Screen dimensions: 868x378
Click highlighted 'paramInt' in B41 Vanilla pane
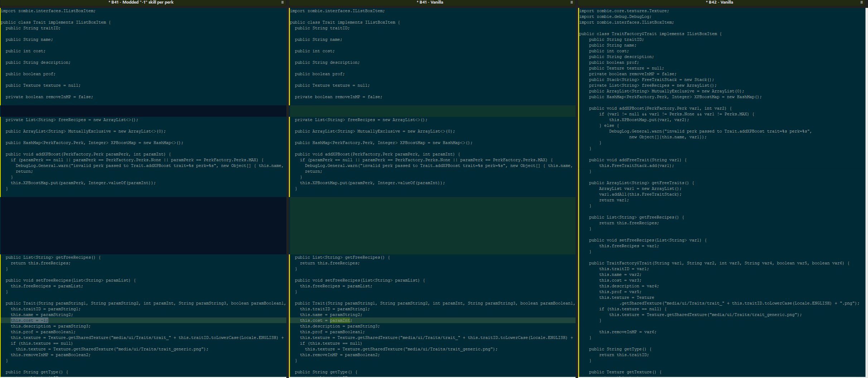[x=340, y=320]
